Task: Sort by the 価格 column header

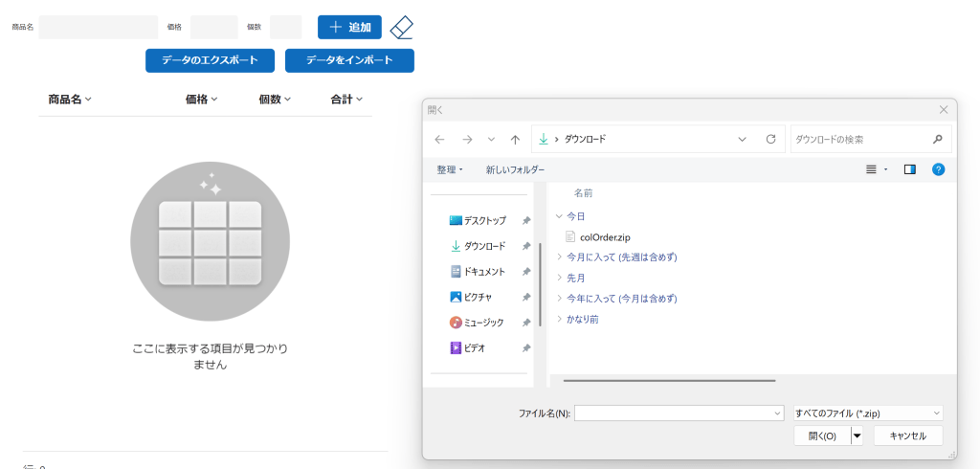Action: point(201,99)
